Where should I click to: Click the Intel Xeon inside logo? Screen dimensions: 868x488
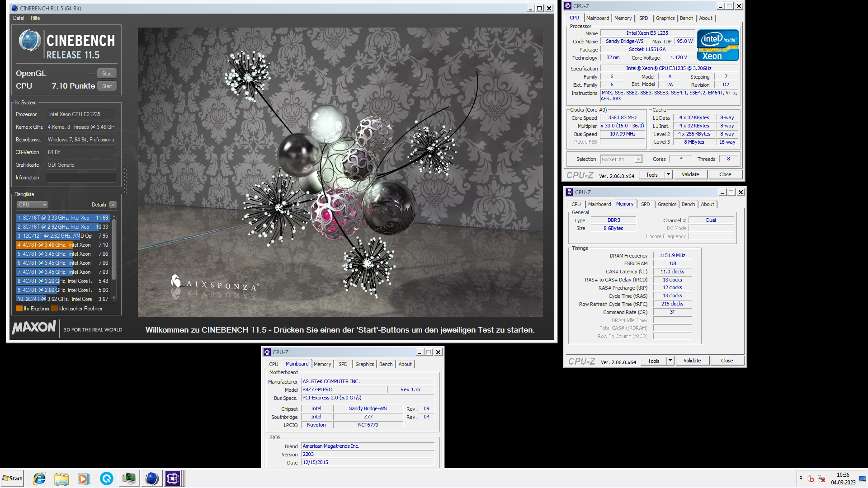718,45
